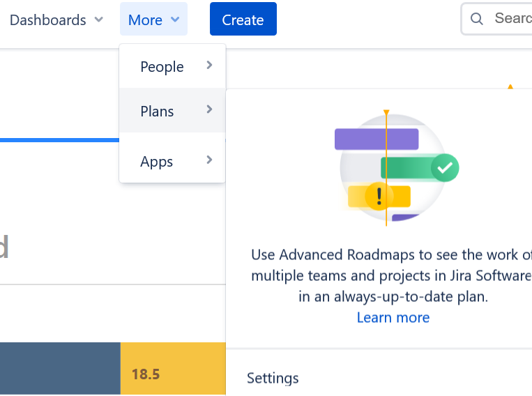Expand the Plans chevron arrow
Screen dimensions: 532x396
[209, 109]
